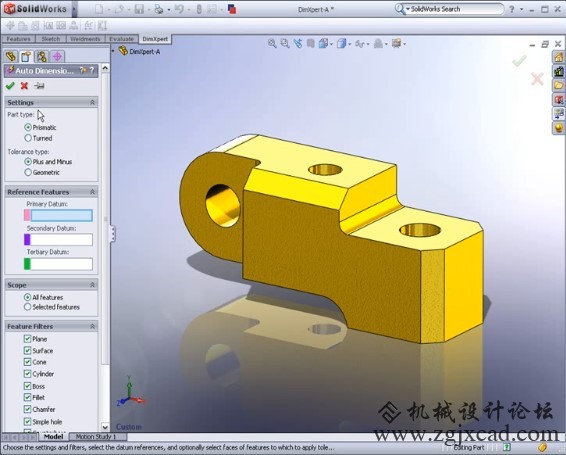Image resolution: width=566 pixels, height=455 pixels.
Task: Uncheck the Cylinder feature filter
Action: click(x=27, y=374)
